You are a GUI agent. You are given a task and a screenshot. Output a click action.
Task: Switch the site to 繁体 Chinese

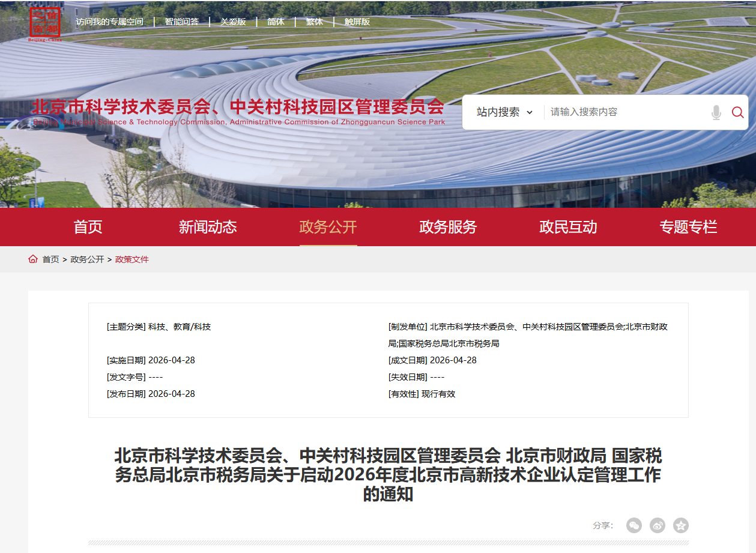(314, 22)
